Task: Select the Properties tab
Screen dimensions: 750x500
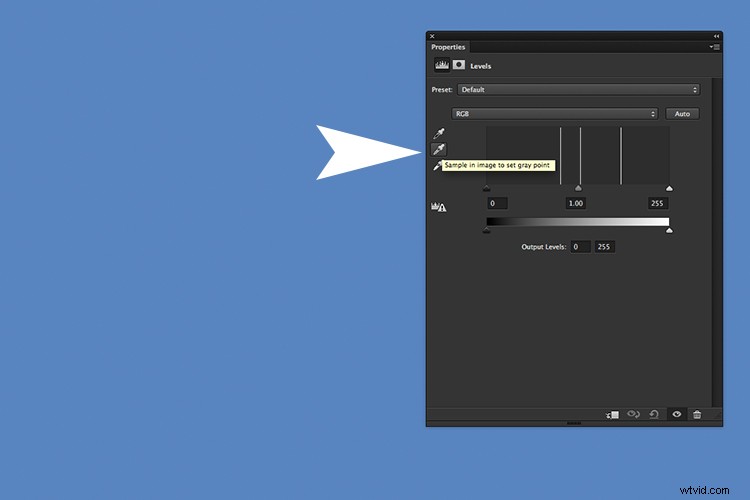Action: (448, 47)
